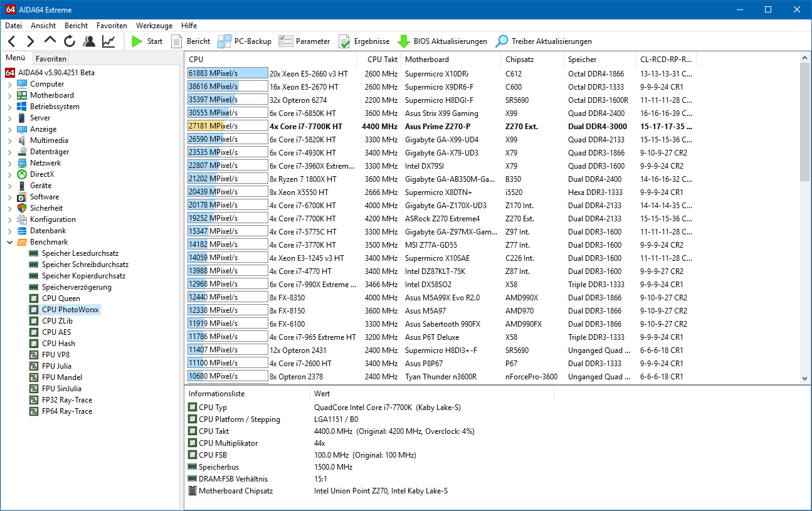Image resolution: width=812 pixels, height=511 pixels.
Task: Select the 61883 MPixel/s Xeon E5-2660 row
Action: click(x=441, y=74)
